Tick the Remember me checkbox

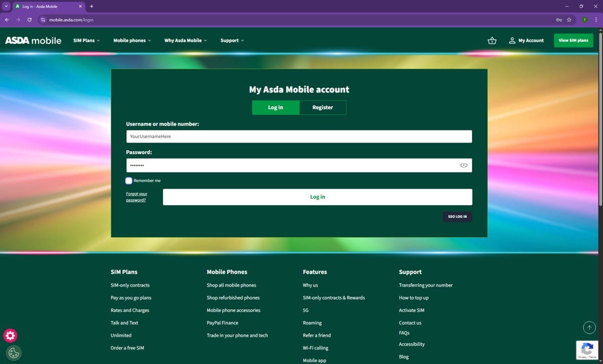[x=129, y=180]
